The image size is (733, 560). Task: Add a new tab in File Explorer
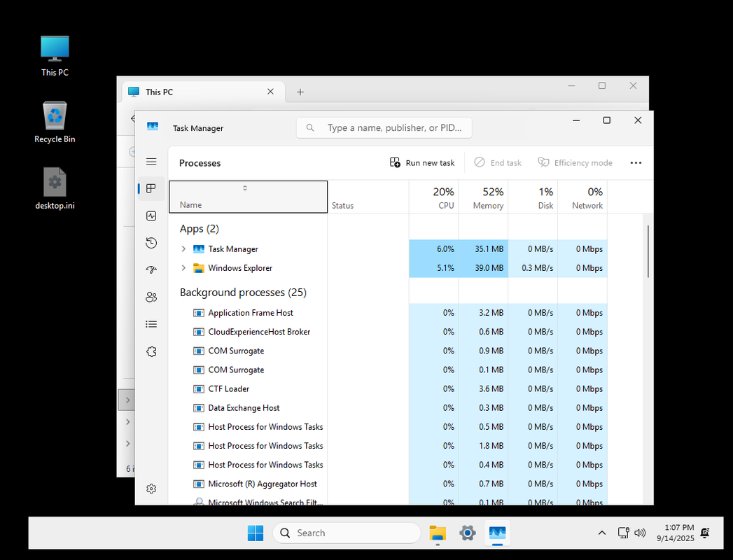click(x=300, y=92)
